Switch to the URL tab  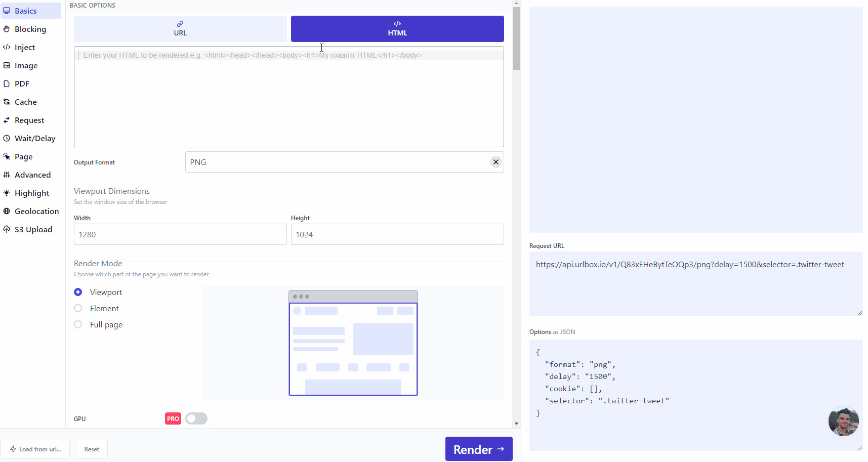pyautogui.click(x=180, y=29)
